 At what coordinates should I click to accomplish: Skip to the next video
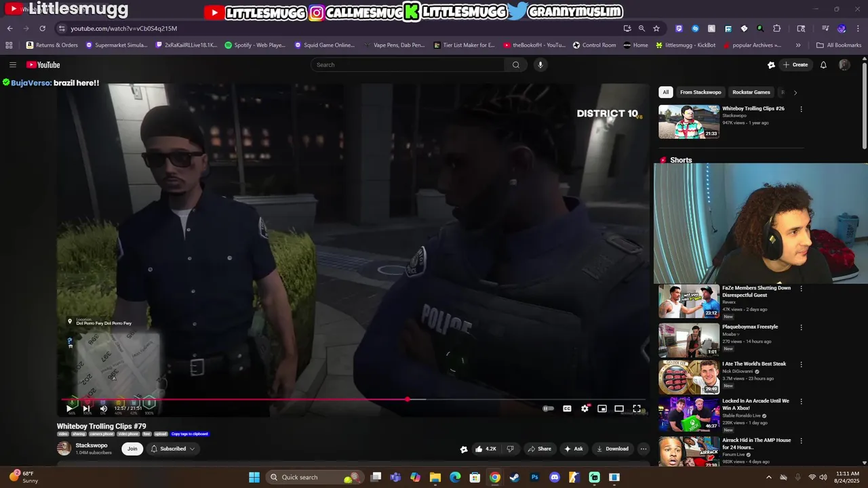86,409
